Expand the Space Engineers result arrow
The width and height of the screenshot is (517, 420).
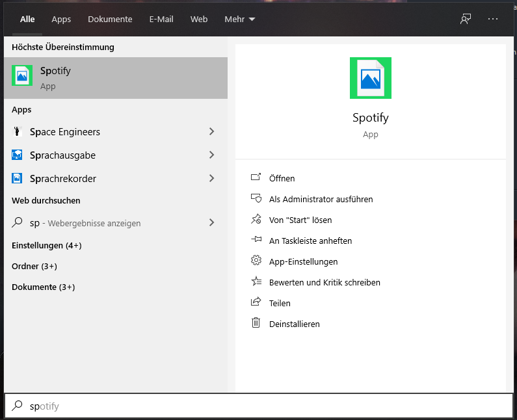(x=211, y=132)
